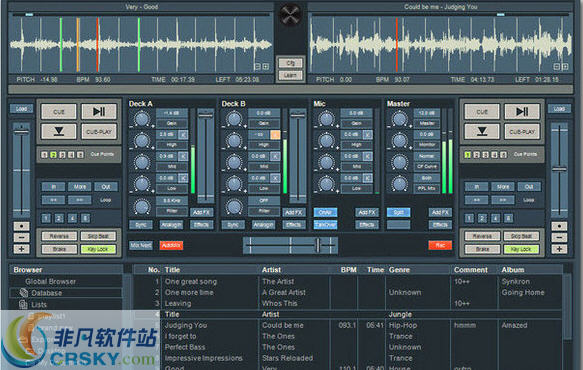
Task: Click the left deck pitch minus button
Action: coord(21,237)
